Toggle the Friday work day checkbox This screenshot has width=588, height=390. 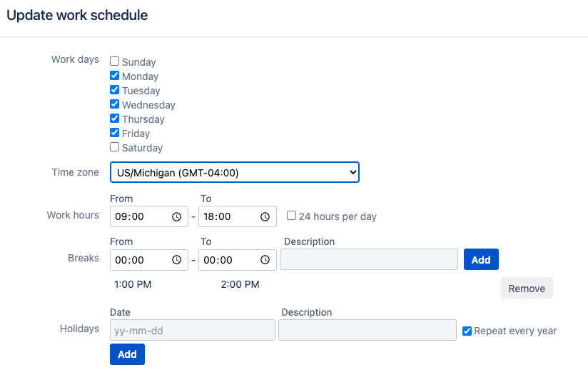[x=114, y=133]
